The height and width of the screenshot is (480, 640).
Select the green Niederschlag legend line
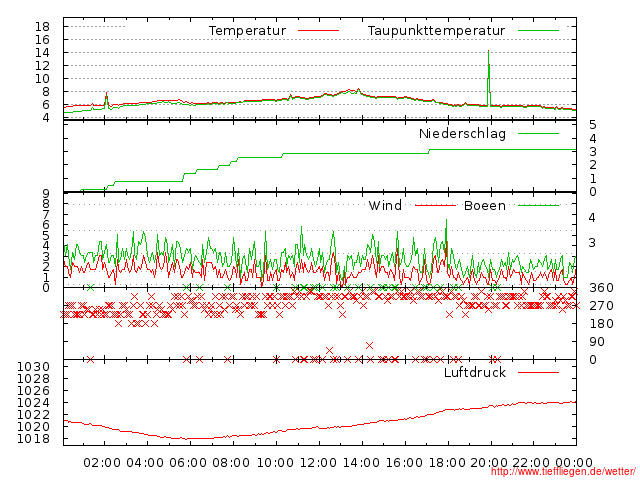(538, 133)
